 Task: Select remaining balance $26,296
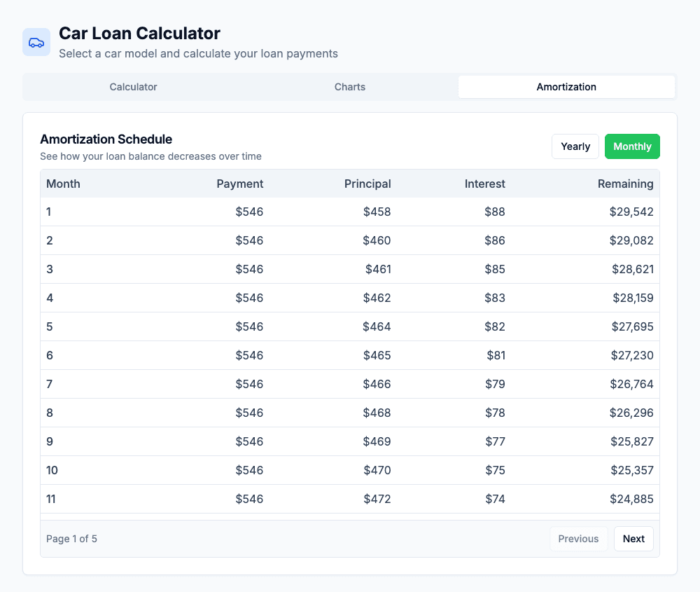631,413
